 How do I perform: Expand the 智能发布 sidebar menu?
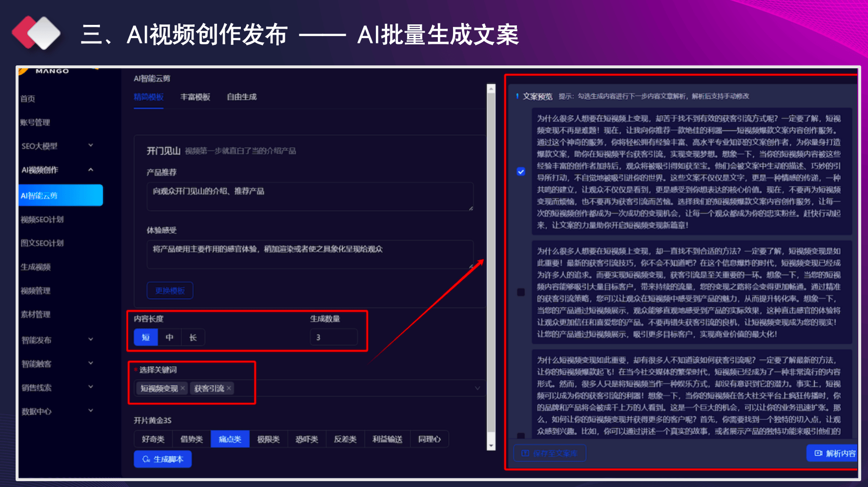pos(91,340)
